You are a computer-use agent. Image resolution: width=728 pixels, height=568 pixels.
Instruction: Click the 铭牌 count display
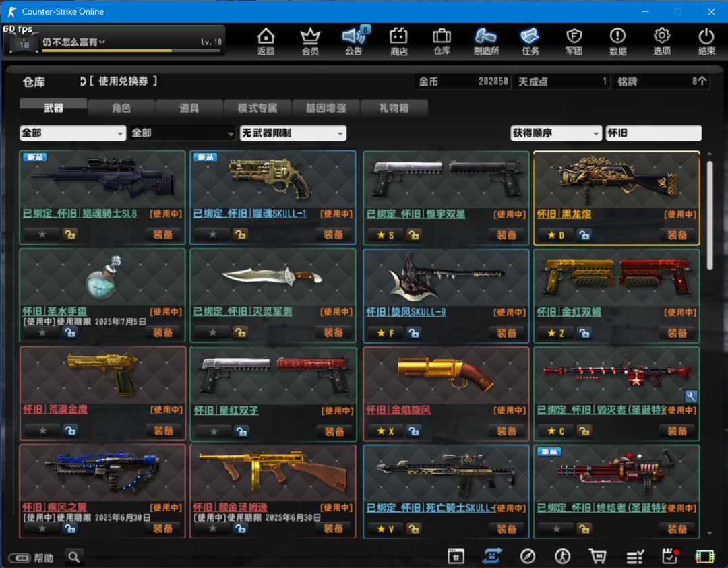[662, 82]
